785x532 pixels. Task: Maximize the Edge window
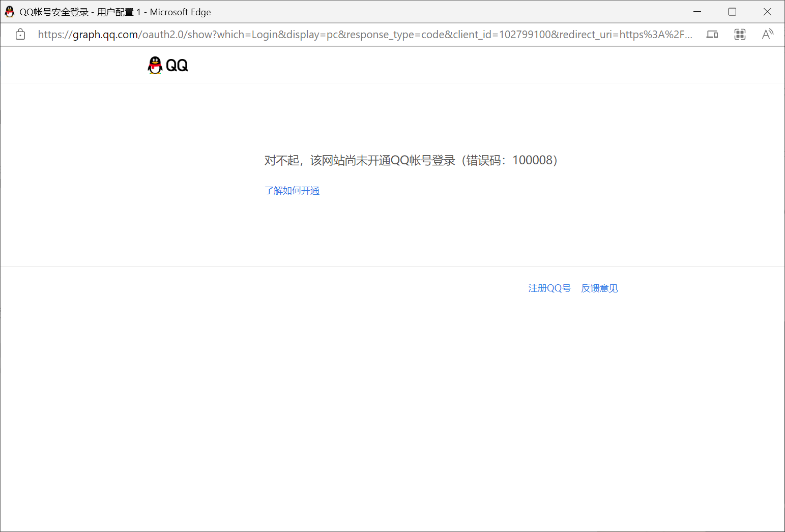[732, 12]
